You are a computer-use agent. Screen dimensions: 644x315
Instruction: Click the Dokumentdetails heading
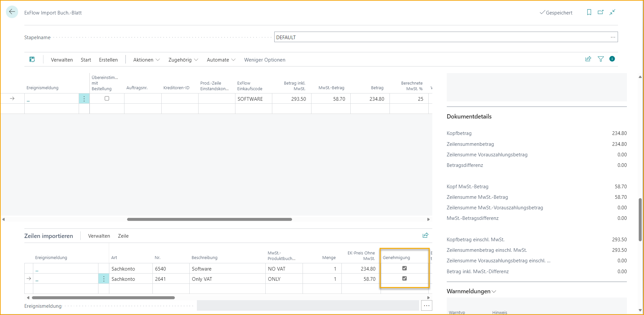(x=469, y=117)
